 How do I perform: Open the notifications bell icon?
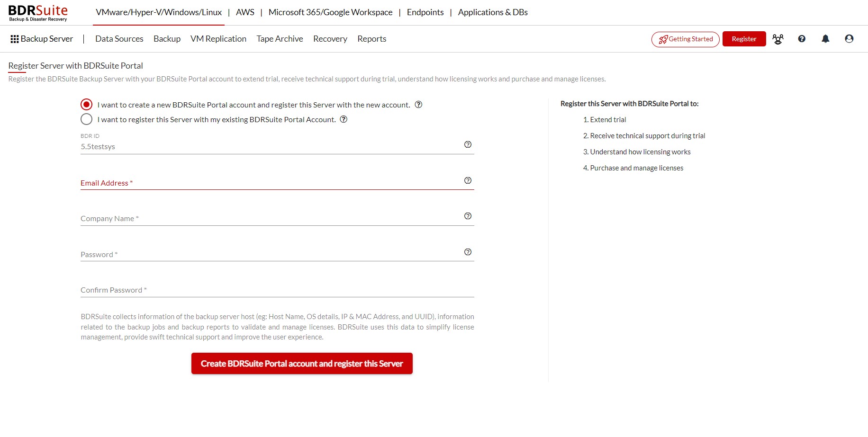coord(825,39)
